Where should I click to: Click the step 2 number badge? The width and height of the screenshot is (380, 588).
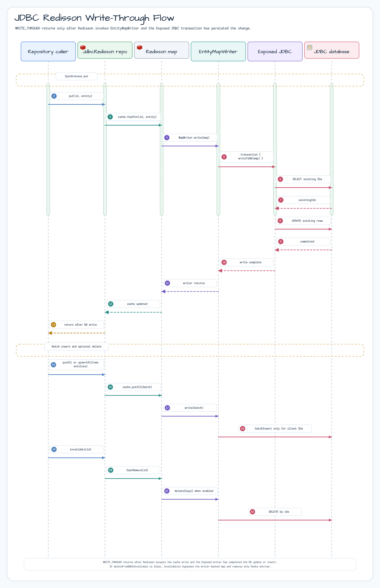[x=54, y=96]
